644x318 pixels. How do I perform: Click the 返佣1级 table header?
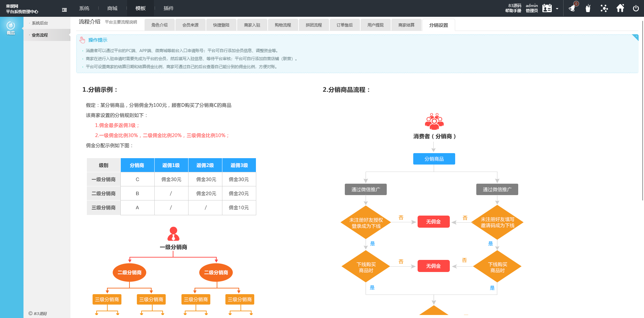click(x=171, y=165)
